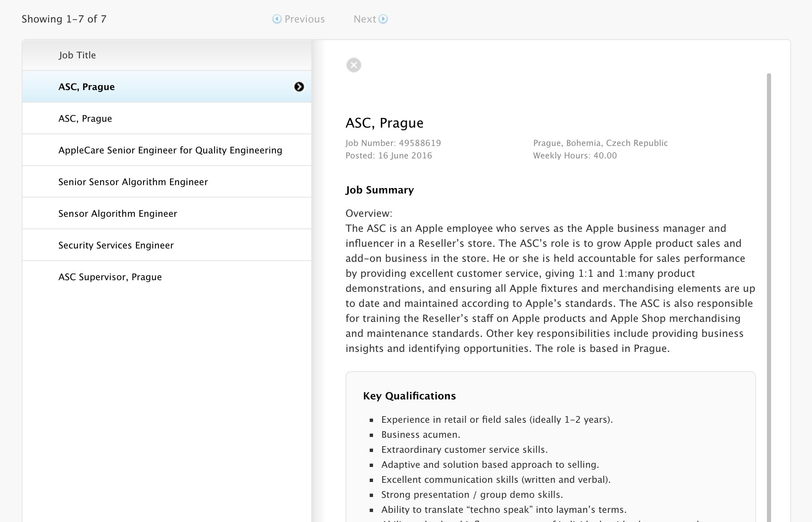View Senior Sensor Algorithm Engineer job
Viewport: 812px width, 522px height.
133,182
